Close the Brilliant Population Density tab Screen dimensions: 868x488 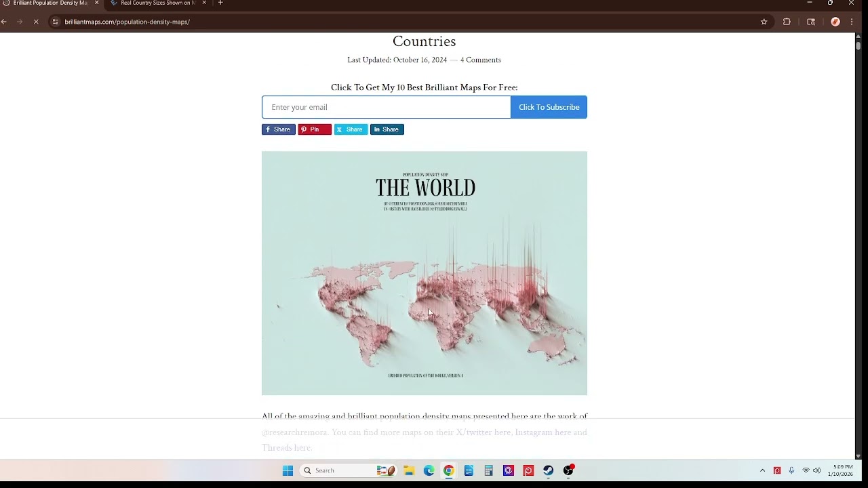[x=96, y=3]
